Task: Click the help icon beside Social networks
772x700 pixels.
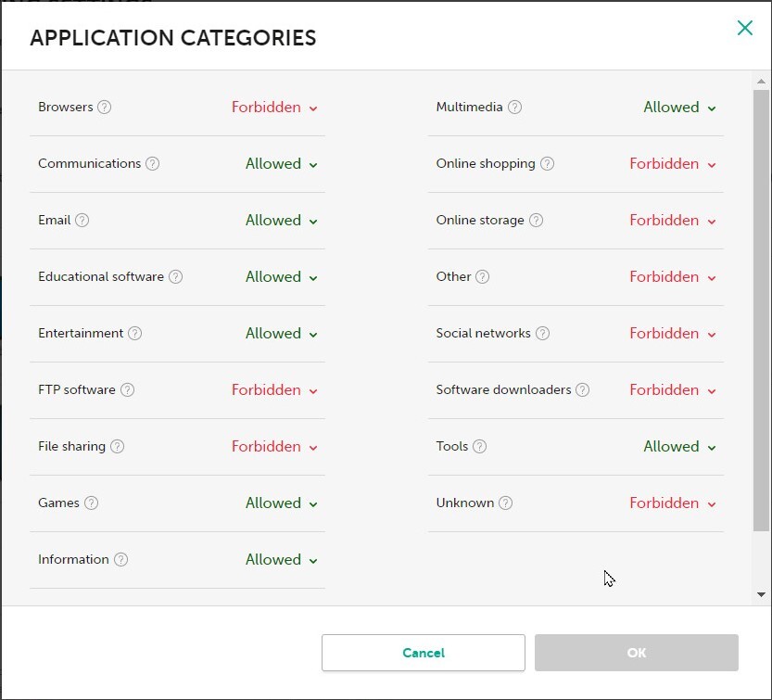Action: point(543,334)
